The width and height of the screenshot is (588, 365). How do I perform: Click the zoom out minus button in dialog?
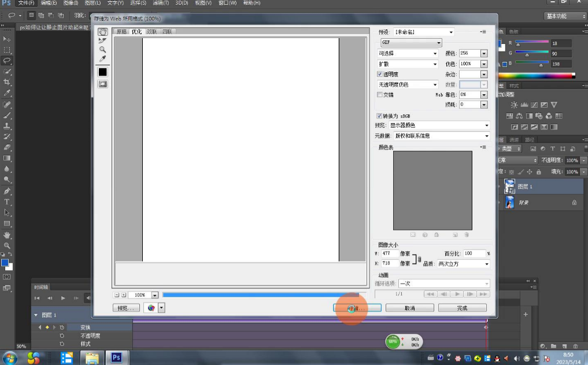point(117,295)
